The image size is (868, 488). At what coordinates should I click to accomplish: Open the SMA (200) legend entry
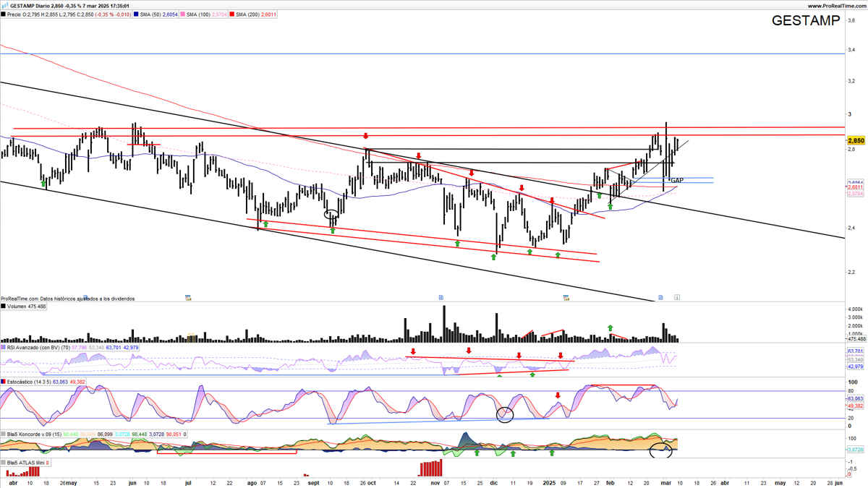pyautogui.click(x=252, y=14)
